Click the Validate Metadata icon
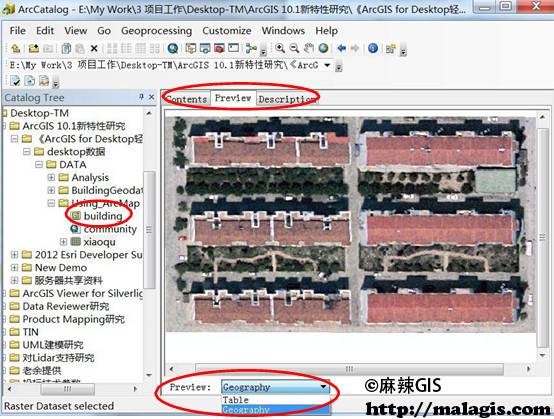Viewport: 554px width, 419px height. click(15, 81)
